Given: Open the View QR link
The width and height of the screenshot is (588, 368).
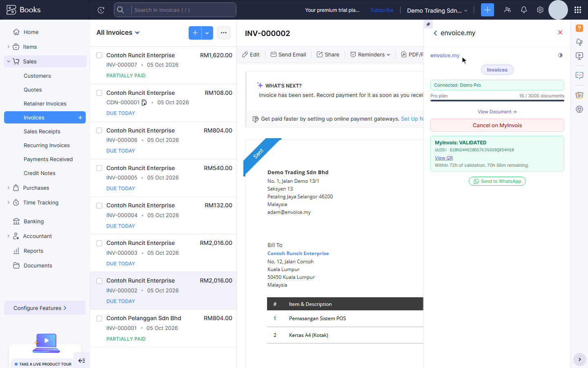Looking at the screenshot, I should tap(444, 158).
